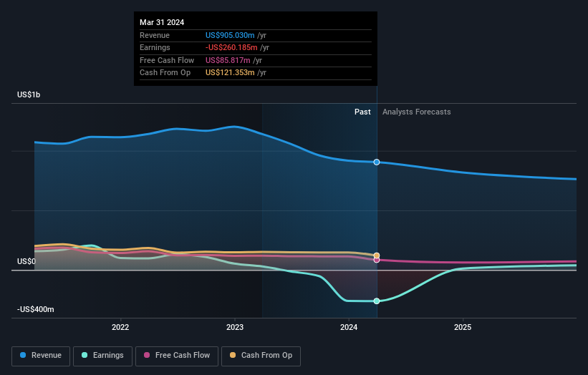This screenshot has width=588, height=375.
Task: Click the Cash From Op orange data point
Action: pyautogui.click(x=377, y=255)
